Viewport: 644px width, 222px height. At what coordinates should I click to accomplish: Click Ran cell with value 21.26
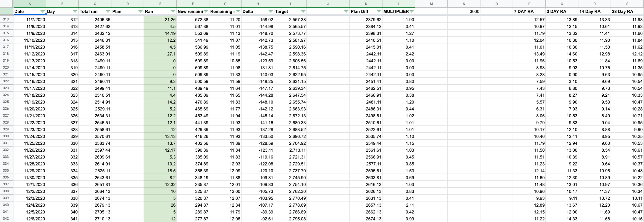pos(160,19)
